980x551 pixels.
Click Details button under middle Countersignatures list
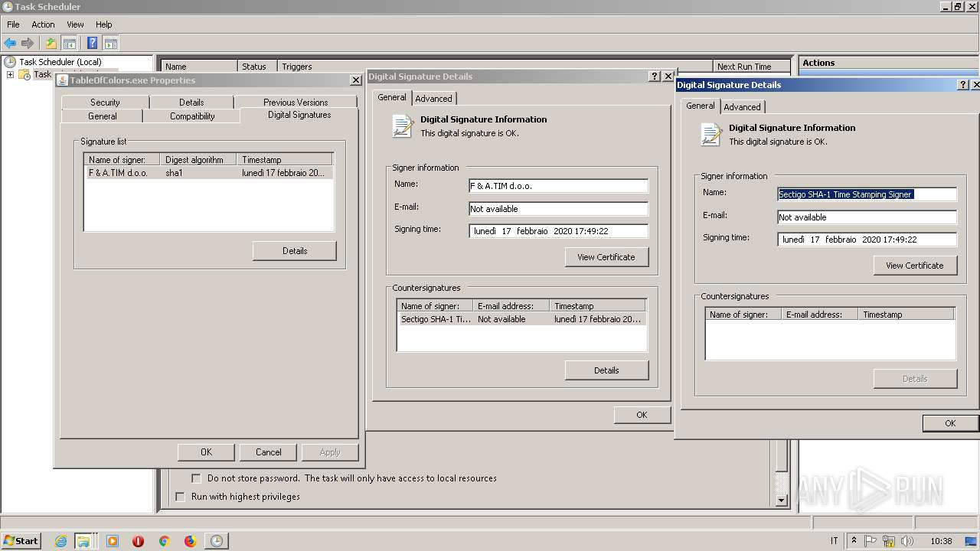[x=606, y=370]
